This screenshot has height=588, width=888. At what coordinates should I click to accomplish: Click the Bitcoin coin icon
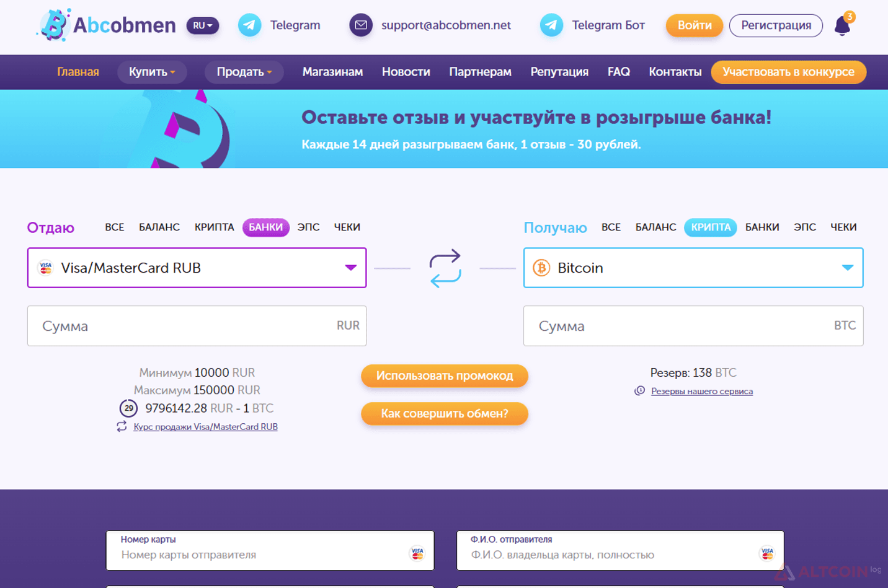point(541,268)
